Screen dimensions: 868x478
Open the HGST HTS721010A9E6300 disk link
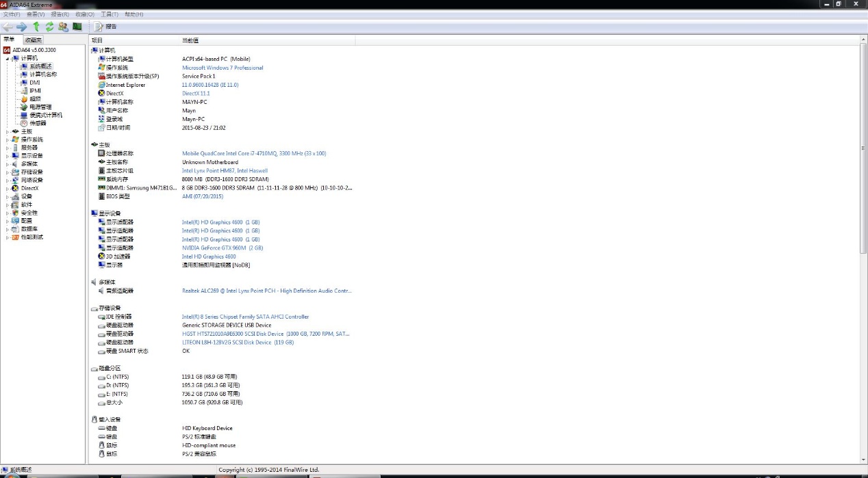click(x=266, y=334)
